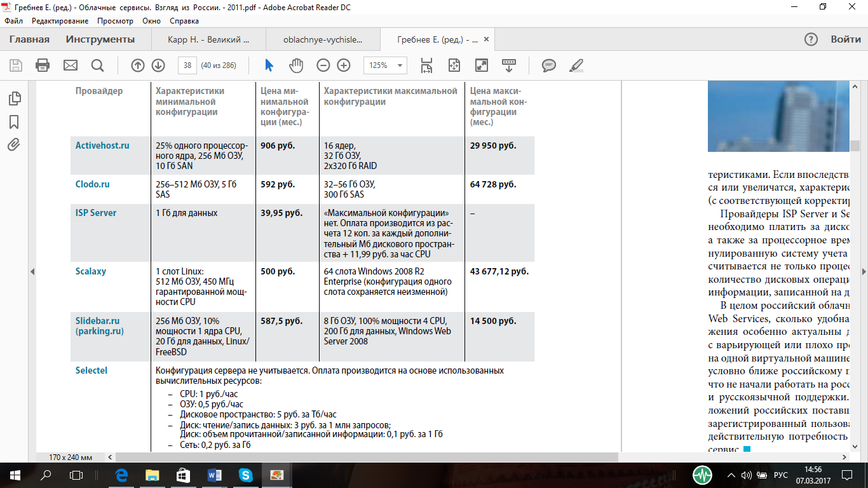Click the 39,95 руб. price cell
The width and height of the screenshot is (868, 488).
[281, 213]
